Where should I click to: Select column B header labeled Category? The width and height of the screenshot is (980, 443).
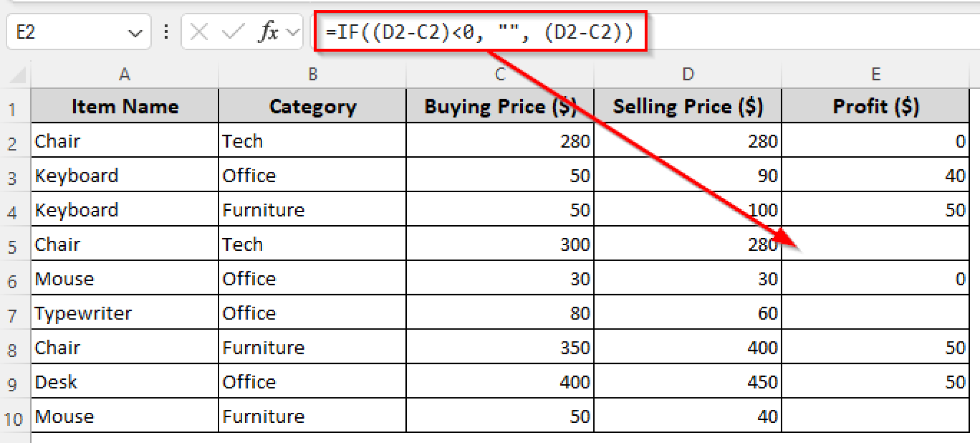click(x=312, y=74)
